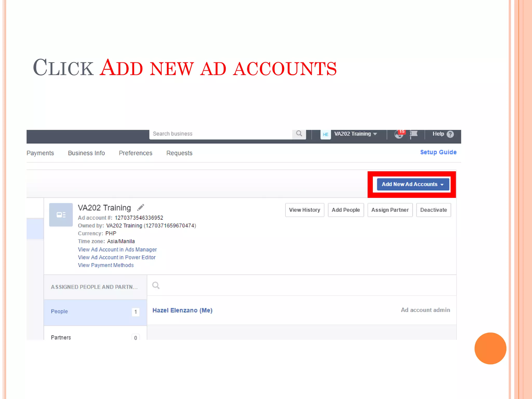
Task: Click the Assign Partner button
Action: tap(390, 210)
